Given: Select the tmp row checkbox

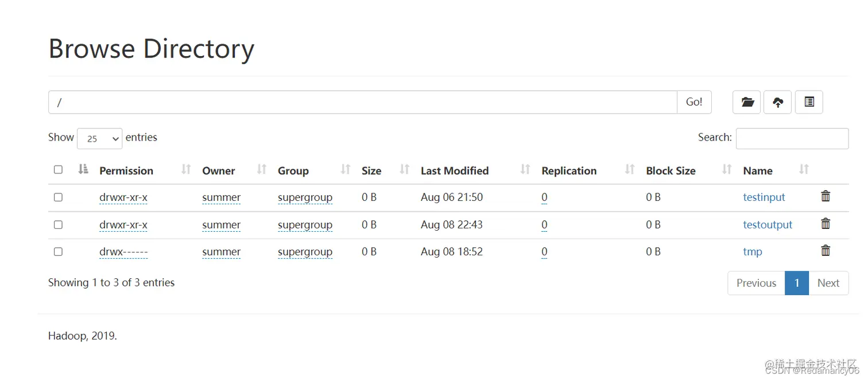Looking at the screenshot, I should (58, 251).
